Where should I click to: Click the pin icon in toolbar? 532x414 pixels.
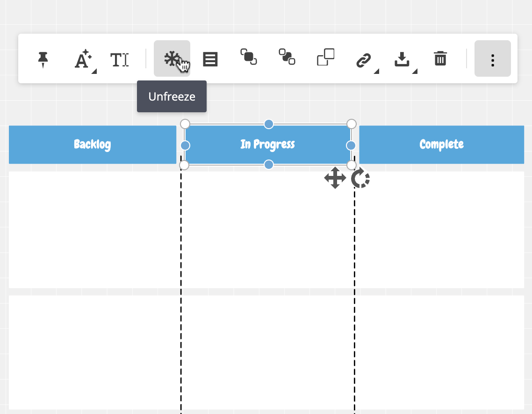click(43, 59)
